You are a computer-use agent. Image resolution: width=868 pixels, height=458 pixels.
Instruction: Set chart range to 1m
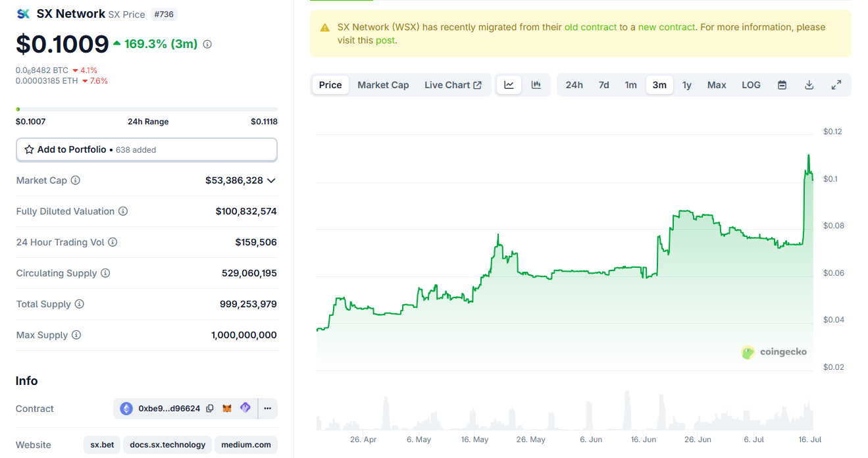point(630,85)
